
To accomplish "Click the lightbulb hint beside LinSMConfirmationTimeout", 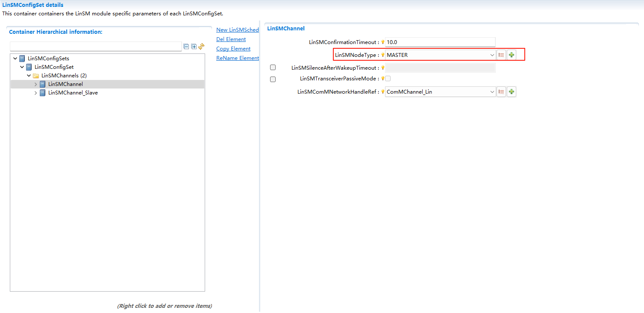I will pos(383,42).
